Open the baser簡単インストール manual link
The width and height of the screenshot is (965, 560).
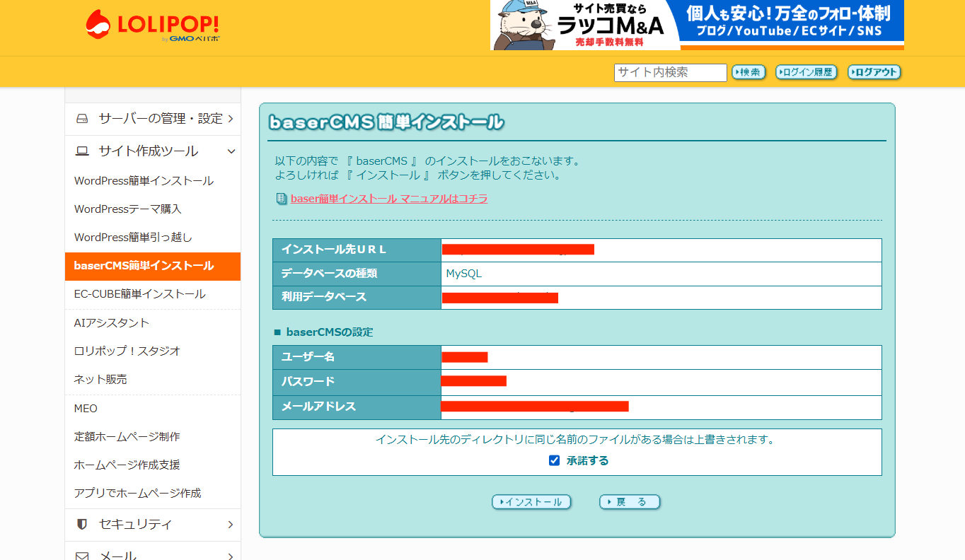pos(388,199)
